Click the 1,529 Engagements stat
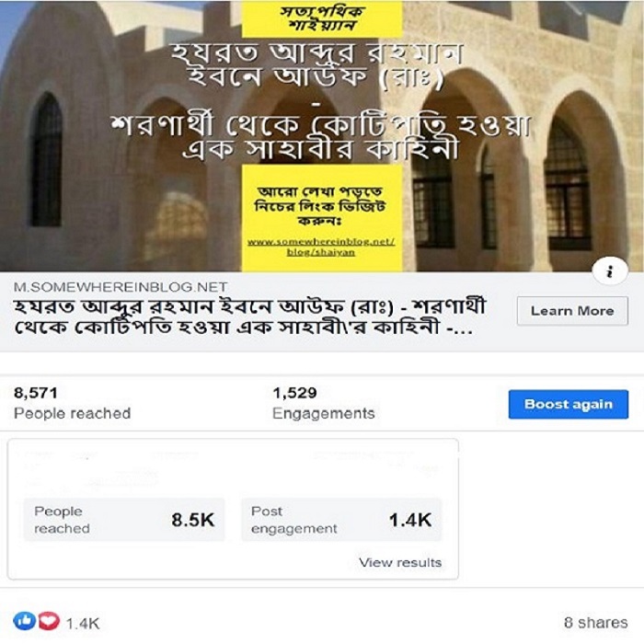The width and height of the screenshot is (644, 644). 324,403
